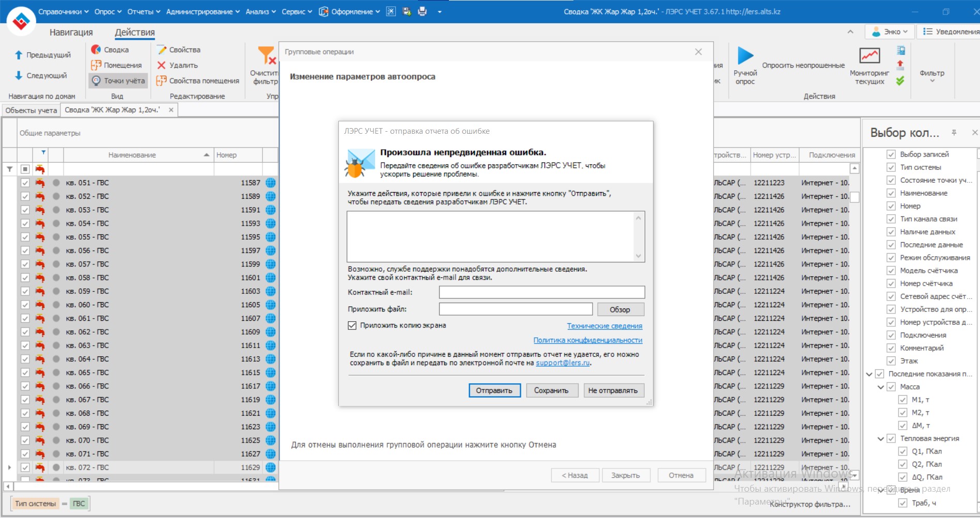980x518 pixels.
Task: Click the Сводка pie chart icon
Action: tap(96, 50)
